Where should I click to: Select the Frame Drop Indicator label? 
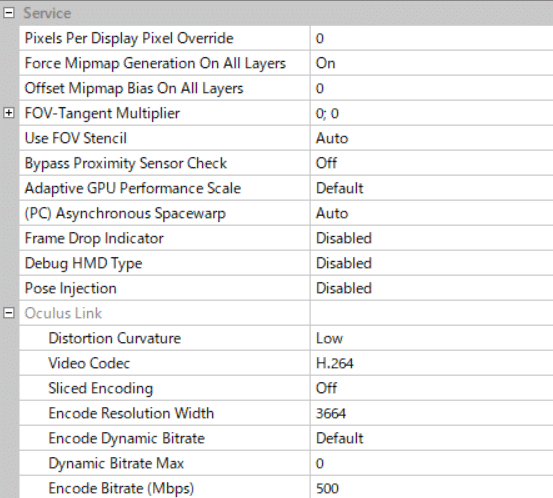pyautogui.click(x=94, y=239)
